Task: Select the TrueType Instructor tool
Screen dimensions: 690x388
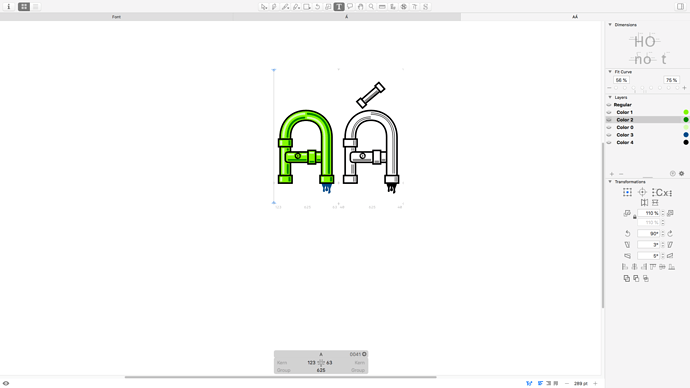Action: pyautogui.click(x=415, y=7)
